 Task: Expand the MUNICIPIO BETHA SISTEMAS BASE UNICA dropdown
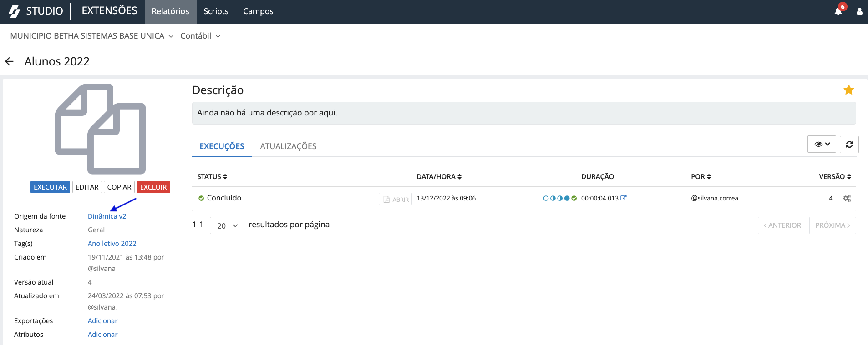tap(92, 36)
